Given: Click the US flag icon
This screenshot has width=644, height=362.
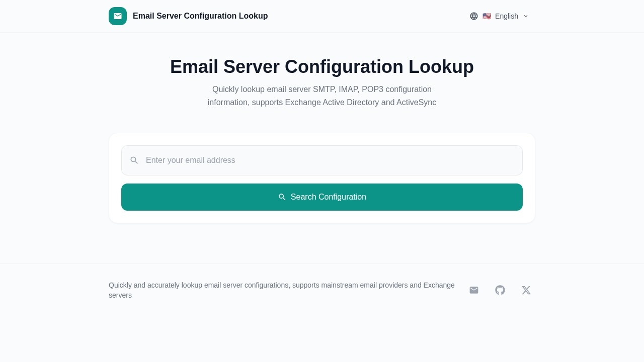Looking at the screenshot, I should (487, 16).
